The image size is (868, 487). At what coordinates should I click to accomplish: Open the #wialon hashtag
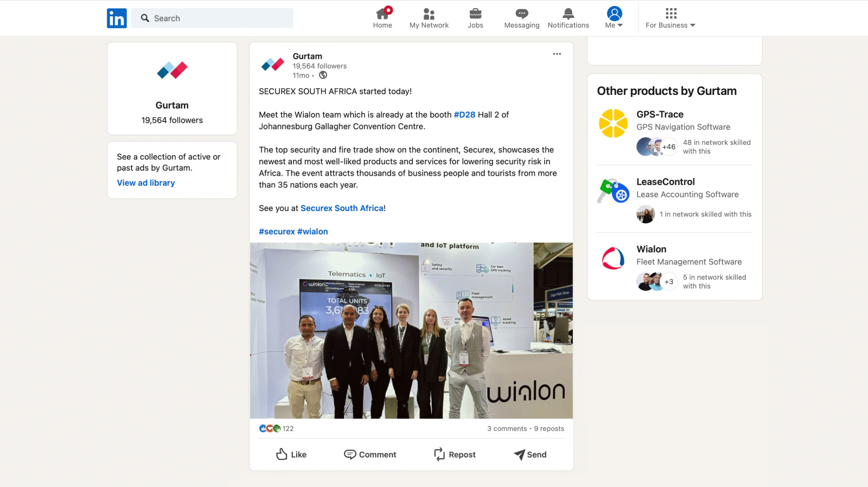click(x=312, y=232)
